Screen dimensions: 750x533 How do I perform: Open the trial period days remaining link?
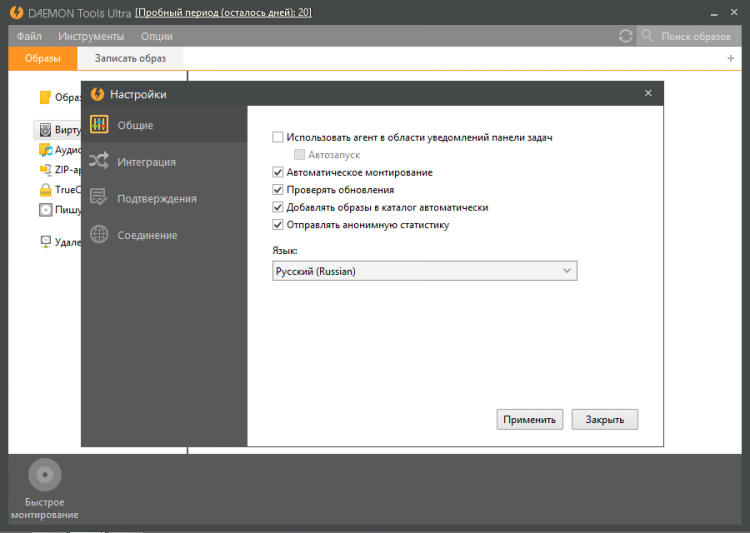click(223, 12)
